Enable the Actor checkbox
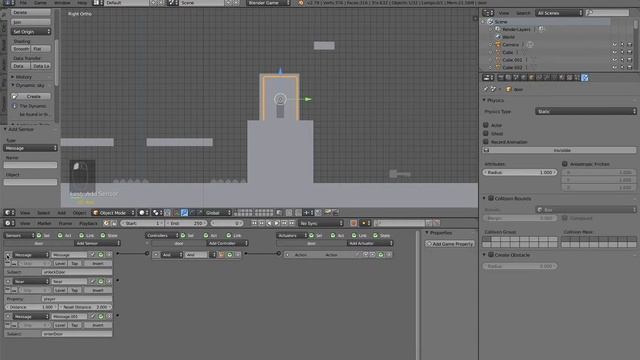This screenshot has width=640, height=360. click(x=486, y=125)
